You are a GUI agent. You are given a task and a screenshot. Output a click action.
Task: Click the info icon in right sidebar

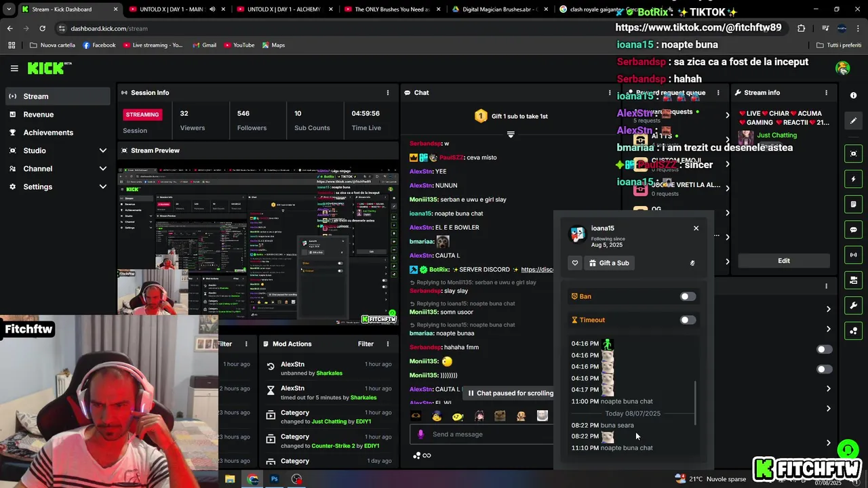(x=853, y=96)
